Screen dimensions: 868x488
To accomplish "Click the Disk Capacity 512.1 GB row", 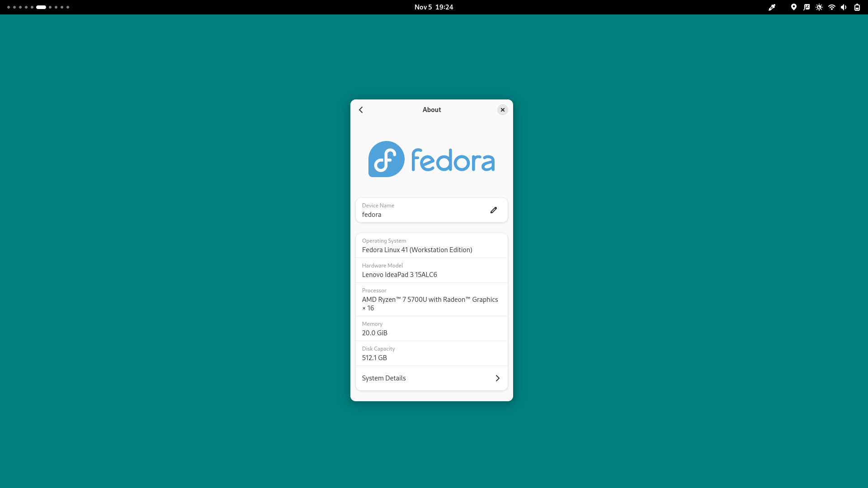I will (x=431, y=353).
